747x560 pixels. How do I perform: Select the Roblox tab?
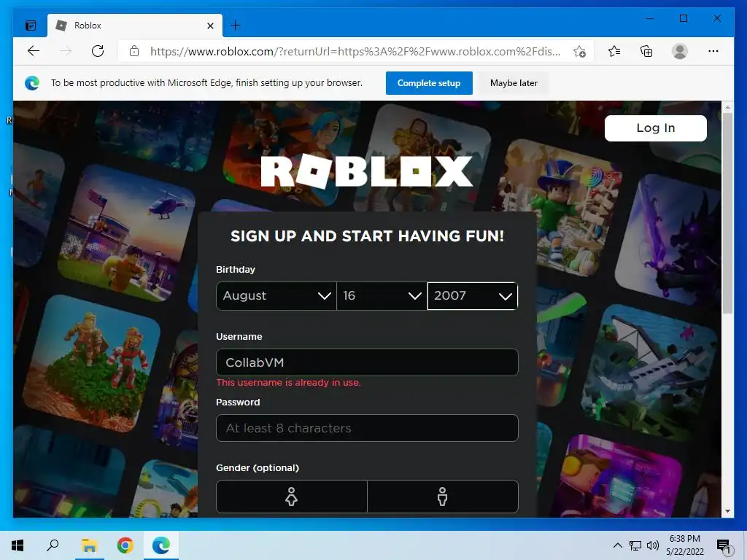click(x=135, y=26)
